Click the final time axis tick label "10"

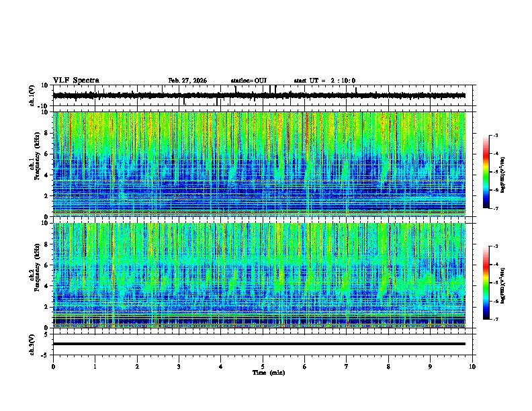(472, 367)
